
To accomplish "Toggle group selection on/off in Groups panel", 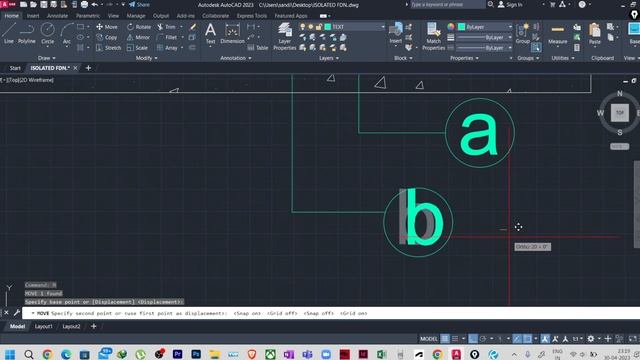I will point(536,48).
